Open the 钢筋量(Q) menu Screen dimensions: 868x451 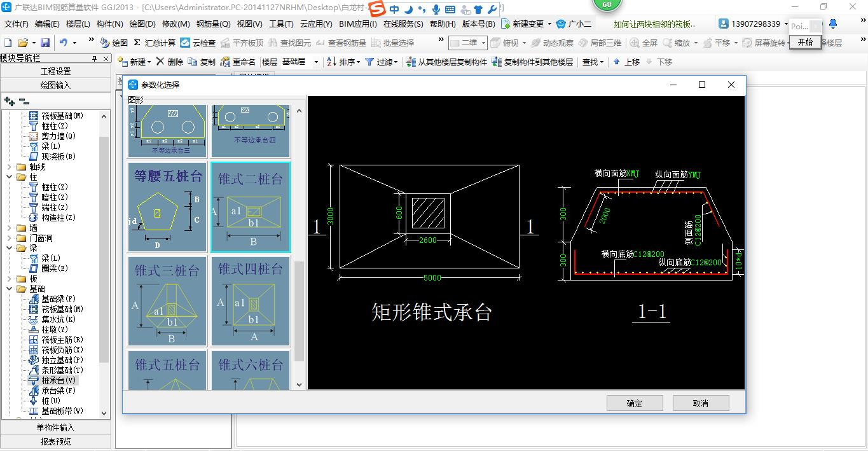pyautogui.click(x=213, y=24)
